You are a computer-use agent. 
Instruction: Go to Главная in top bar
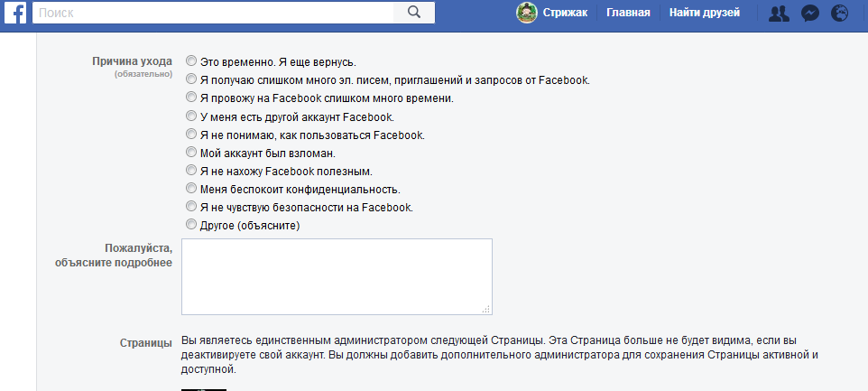(x=628, y=13)
